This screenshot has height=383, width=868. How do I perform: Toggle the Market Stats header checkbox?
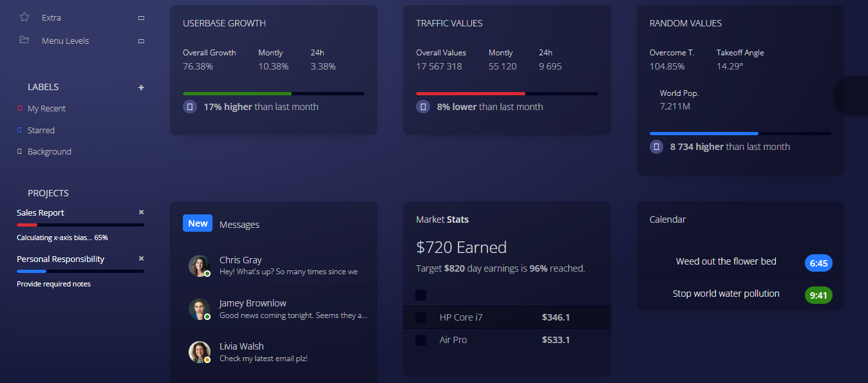pyautogui.click(x=421, y=295)
